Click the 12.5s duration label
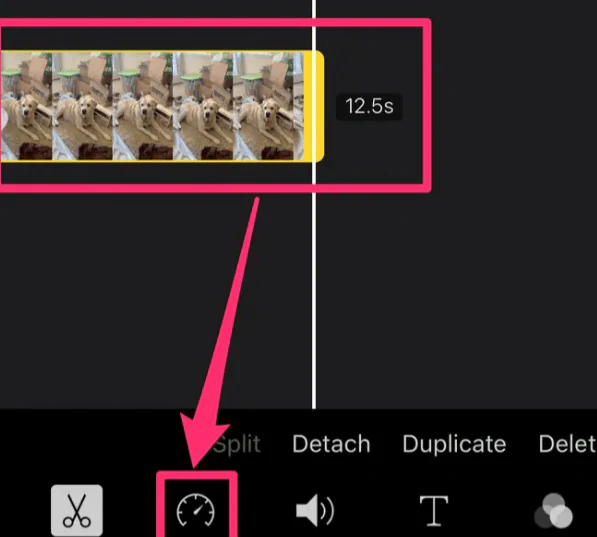 tap(369, 106)
